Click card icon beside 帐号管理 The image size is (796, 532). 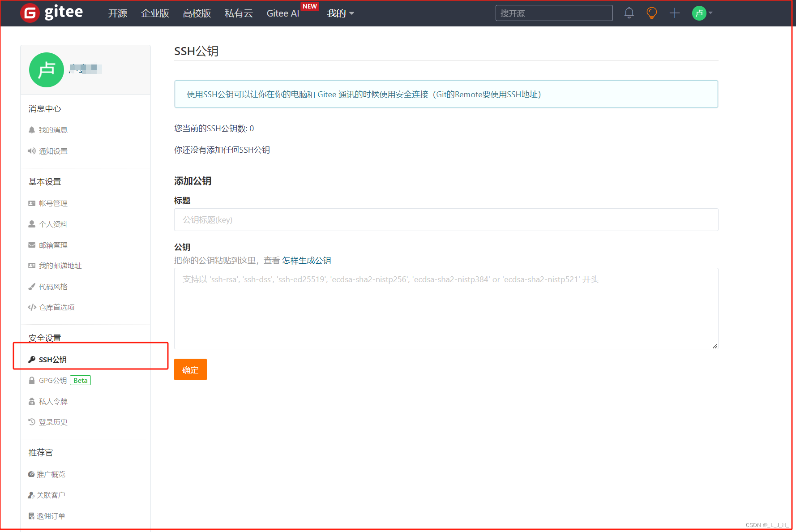coord(32,203)
